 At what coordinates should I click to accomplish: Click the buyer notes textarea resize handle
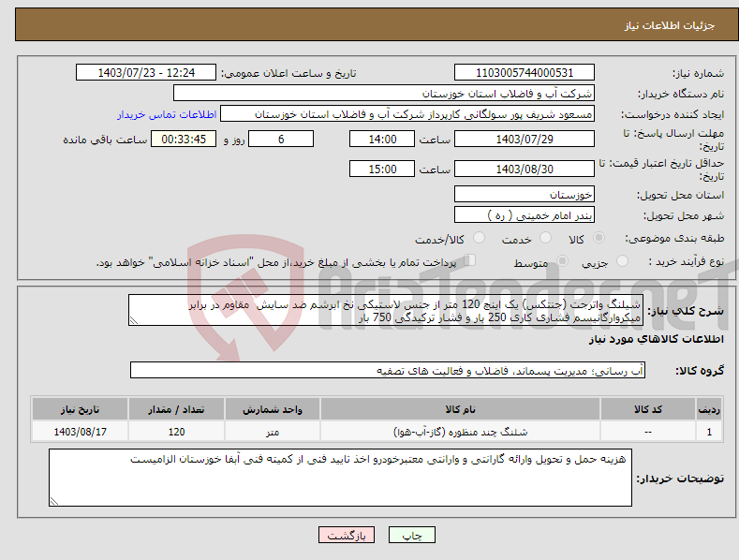(53, 502)
